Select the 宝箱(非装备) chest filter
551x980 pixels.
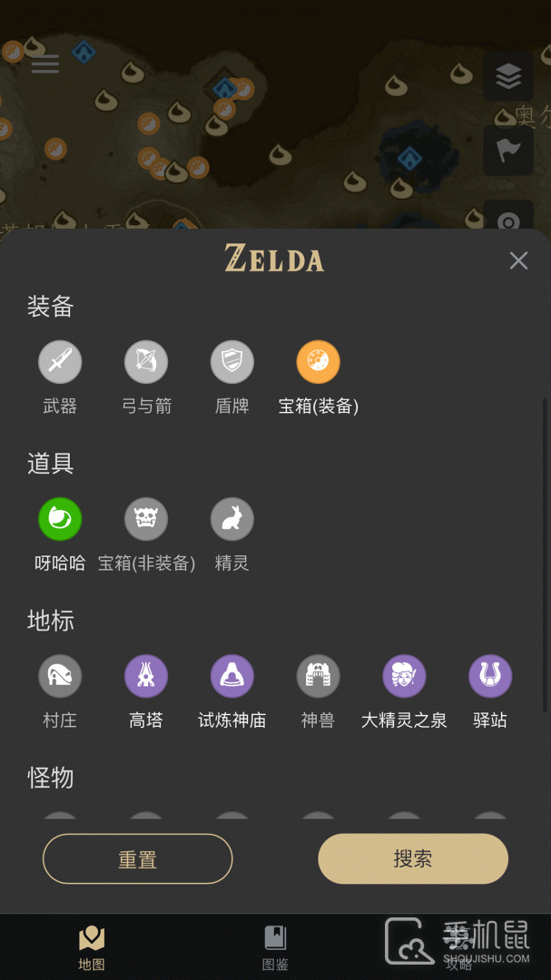coord(146,520)
